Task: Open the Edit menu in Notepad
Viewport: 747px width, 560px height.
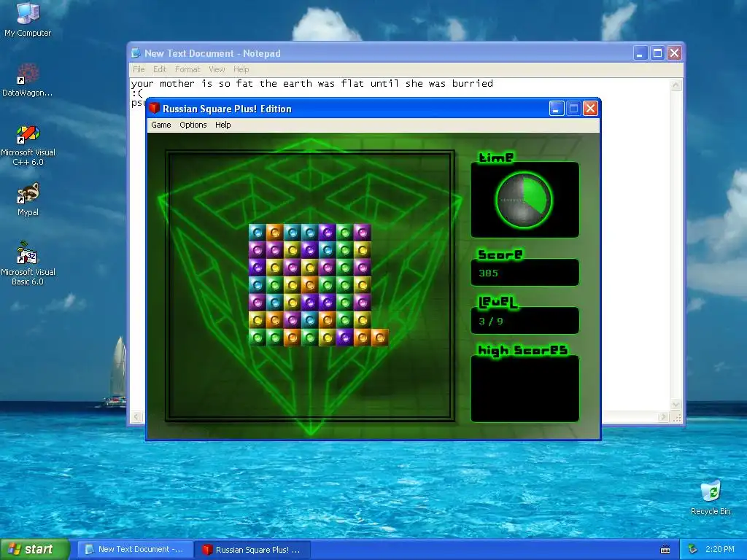Action: pyautogui.click(x=160, y=69)
